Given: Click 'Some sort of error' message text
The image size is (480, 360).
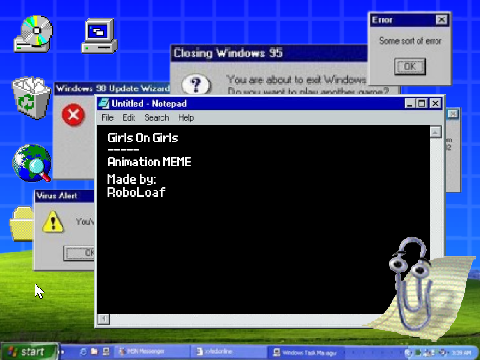Looking at the screenshot, I should pos(410,41).
